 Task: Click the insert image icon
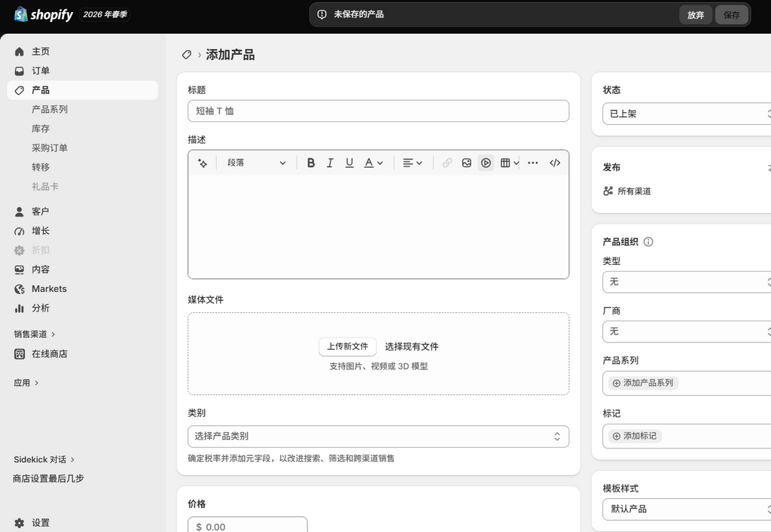467,163
